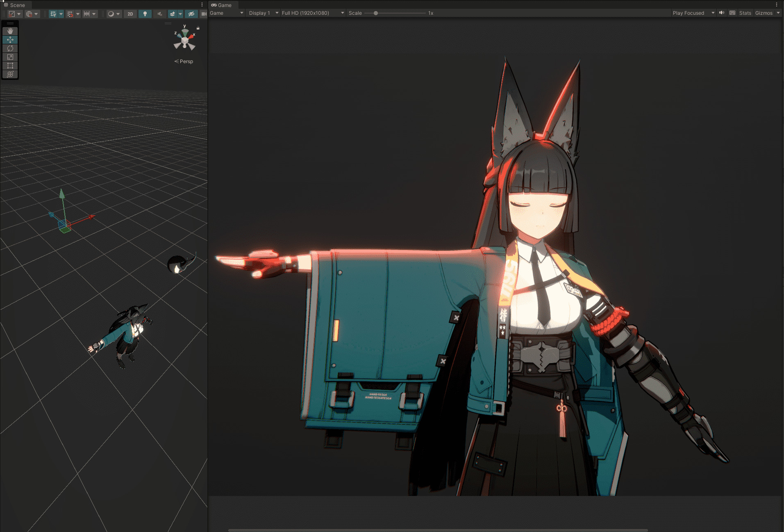
Task: Click the orientation gizmo overlay handle
Action: [x=168, y=24]
